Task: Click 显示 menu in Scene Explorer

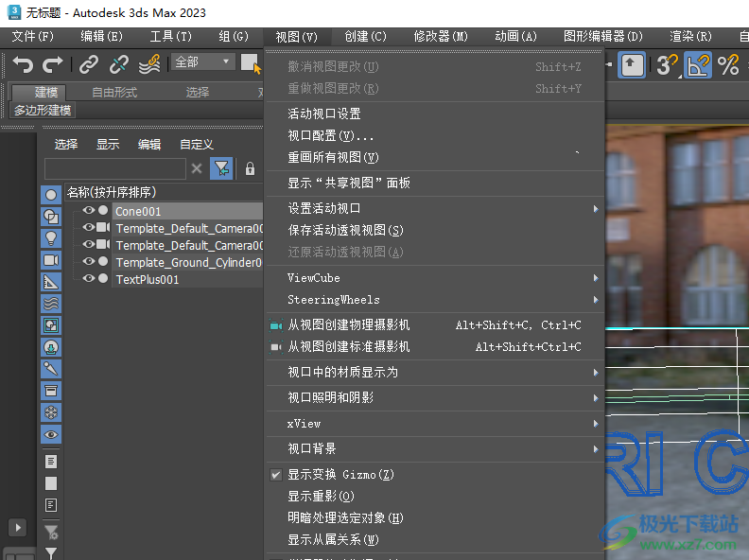Action: pos(108,145)
